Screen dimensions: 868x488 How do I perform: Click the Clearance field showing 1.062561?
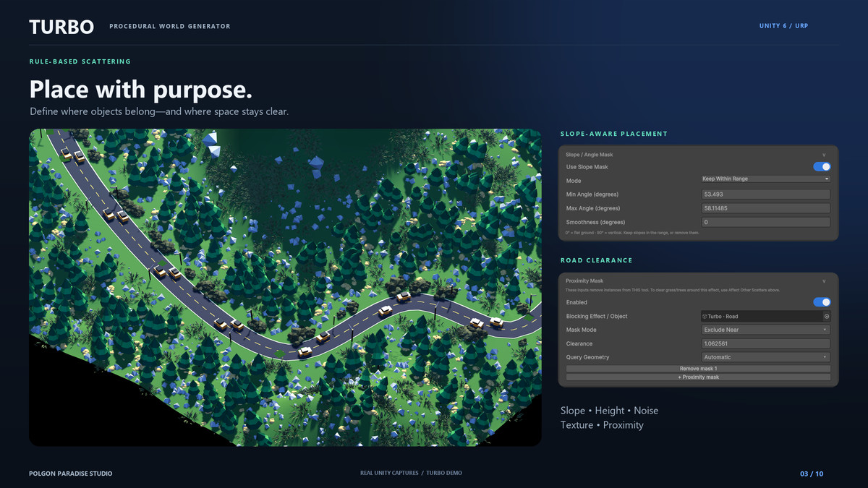(765, 343)
